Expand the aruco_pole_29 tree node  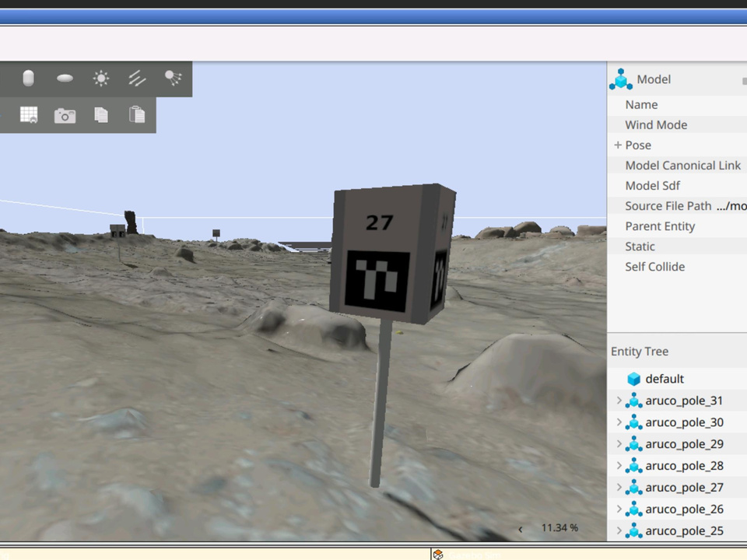point(619,444)
